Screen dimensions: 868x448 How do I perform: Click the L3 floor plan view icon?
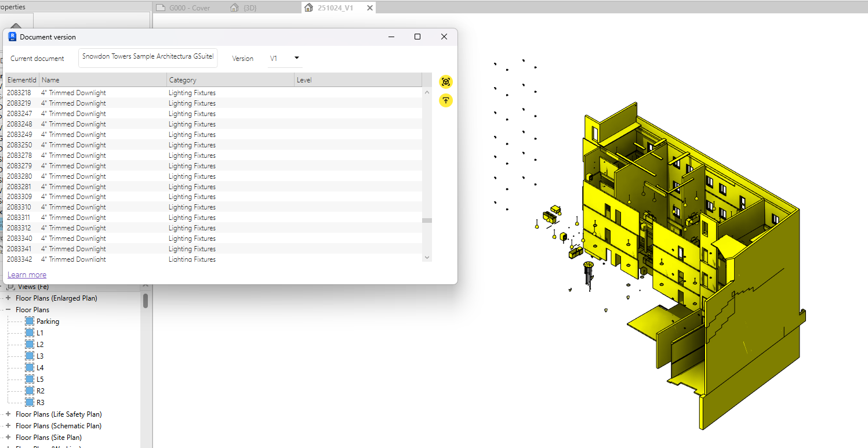tap(30, 356)
